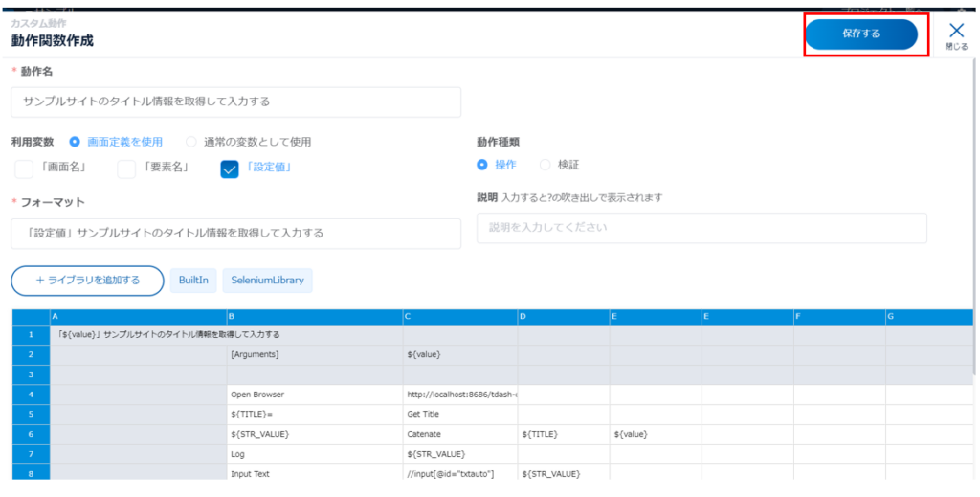The image size is (980, 497).
Task: Select column A header in spreadsheet
Action: [138, 316]
